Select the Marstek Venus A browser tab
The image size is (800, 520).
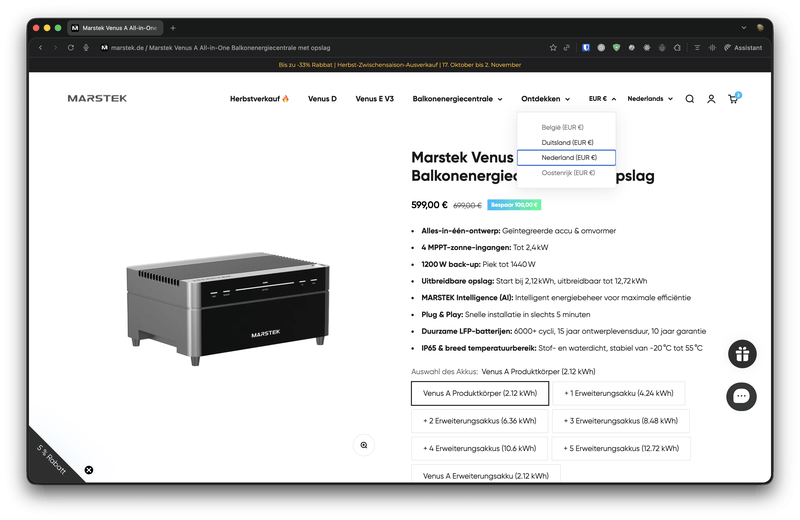pos(115,28)
